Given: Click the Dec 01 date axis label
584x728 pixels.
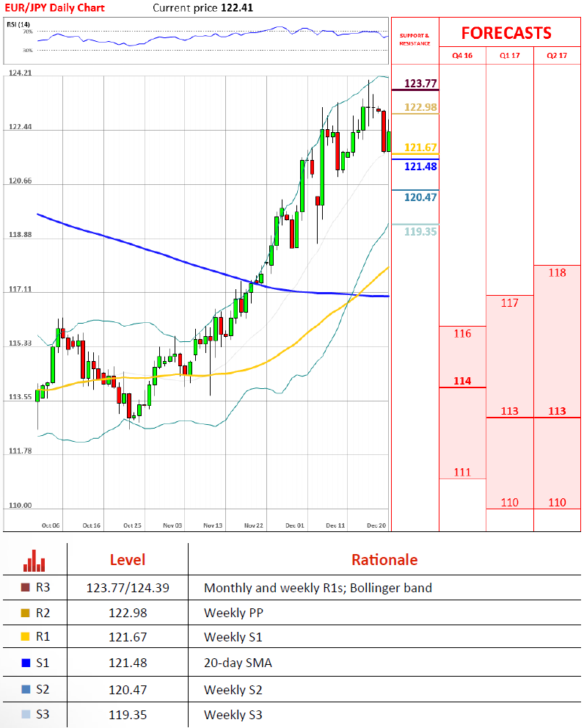Looking at the screenshot, I should pyautogui.click(x=294, y=525).
